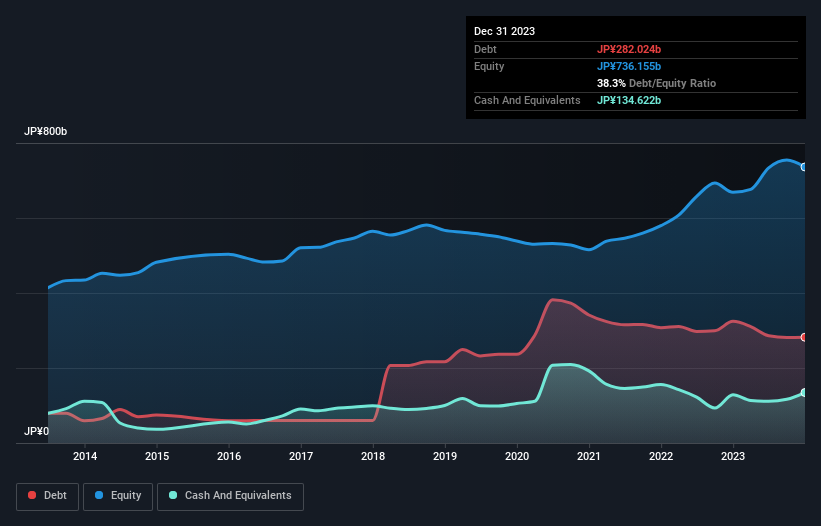This screenshot has width=821, height=526.
Task: Click the blue Equity legend dot
Action: coord(99,495)
